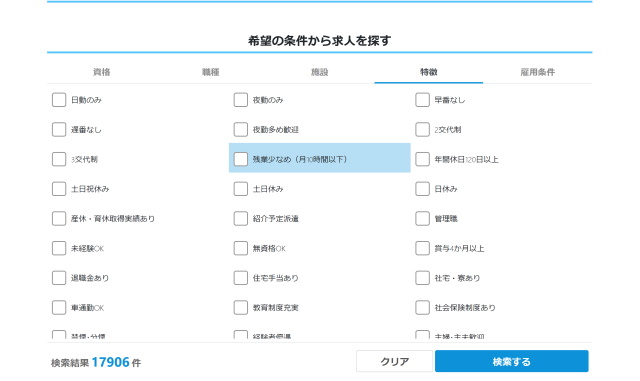The height and width of the screenshot is (381, 640).
Task: Check 賞与4か月以上
Action: click(x=422, y=248)
